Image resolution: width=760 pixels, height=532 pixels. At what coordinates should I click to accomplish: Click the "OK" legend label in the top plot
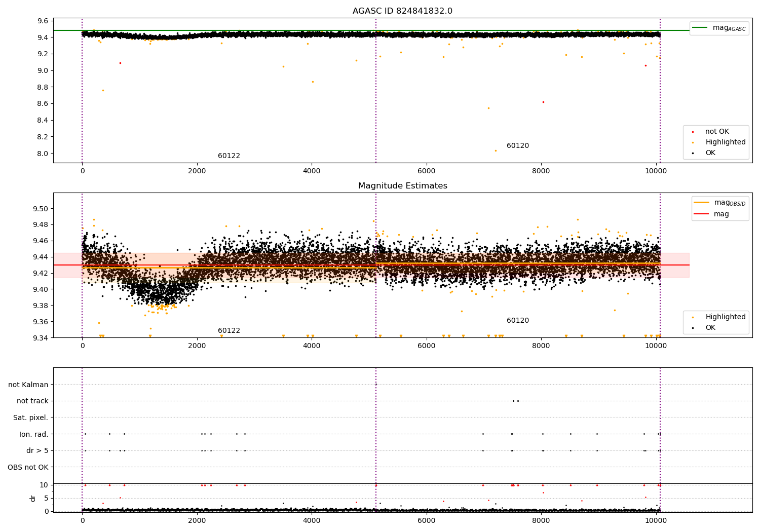tap(710, 153)
